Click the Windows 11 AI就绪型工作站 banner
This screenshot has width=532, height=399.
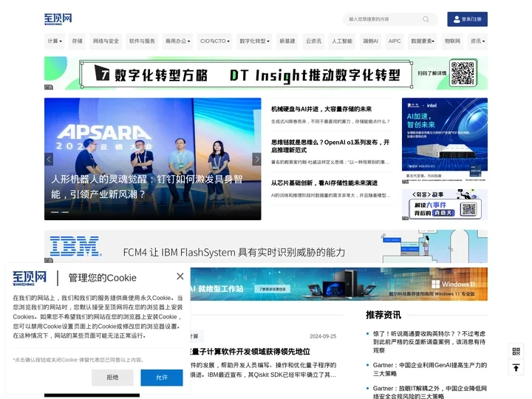338,284
